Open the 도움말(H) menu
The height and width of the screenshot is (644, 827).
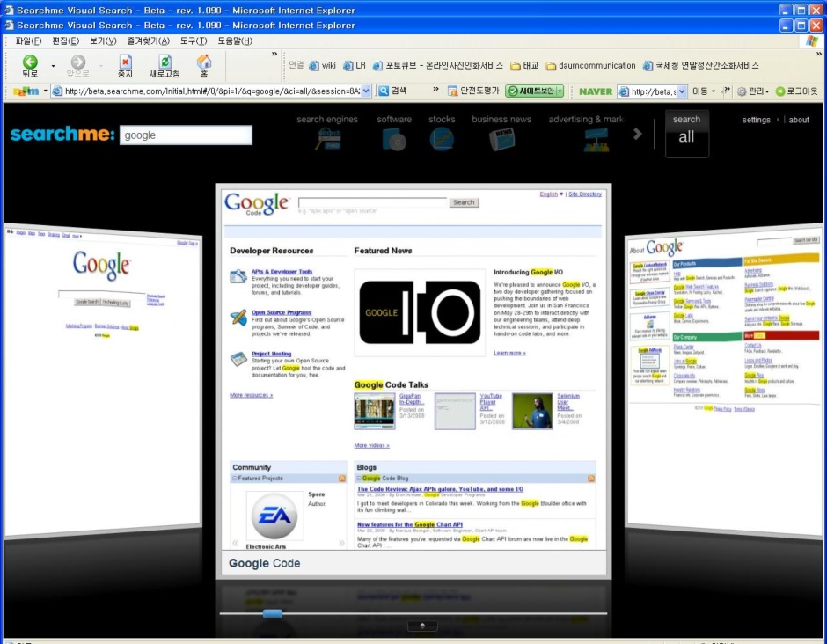point(235,40)
